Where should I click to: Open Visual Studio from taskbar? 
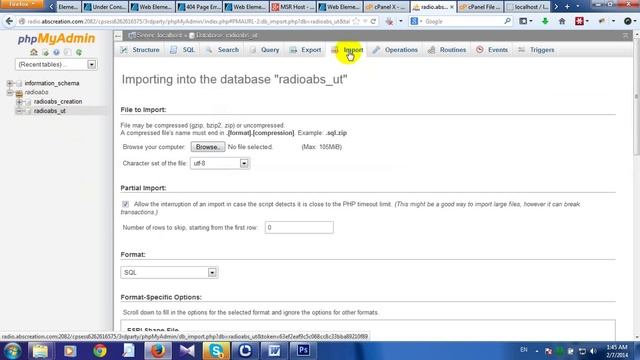pyautogui.click(x=187, y=351)
